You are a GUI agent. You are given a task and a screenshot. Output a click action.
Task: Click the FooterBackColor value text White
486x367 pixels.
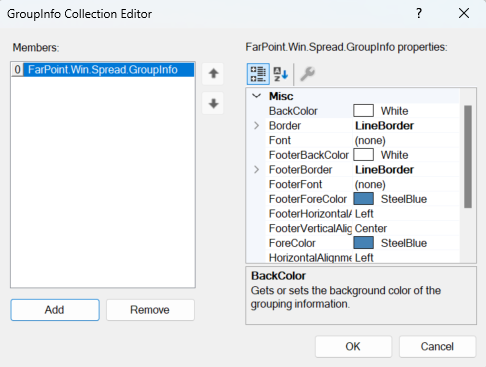(x=394, y=155)
